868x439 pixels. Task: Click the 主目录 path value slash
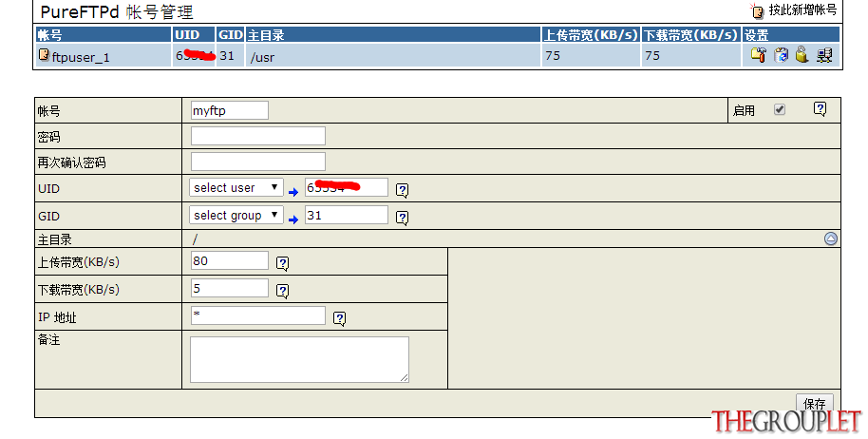(195, 239)
